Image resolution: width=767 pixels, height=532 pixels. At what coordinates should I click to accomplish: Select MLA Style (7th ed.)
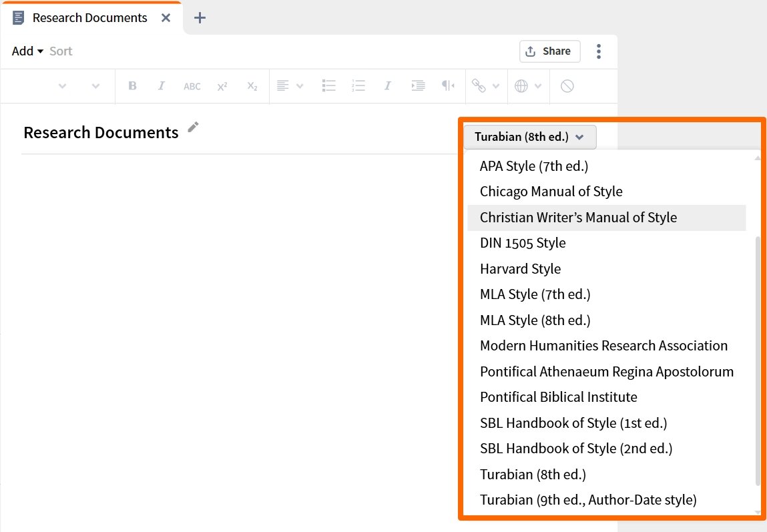pyautogui.click(x=607, y=294)
